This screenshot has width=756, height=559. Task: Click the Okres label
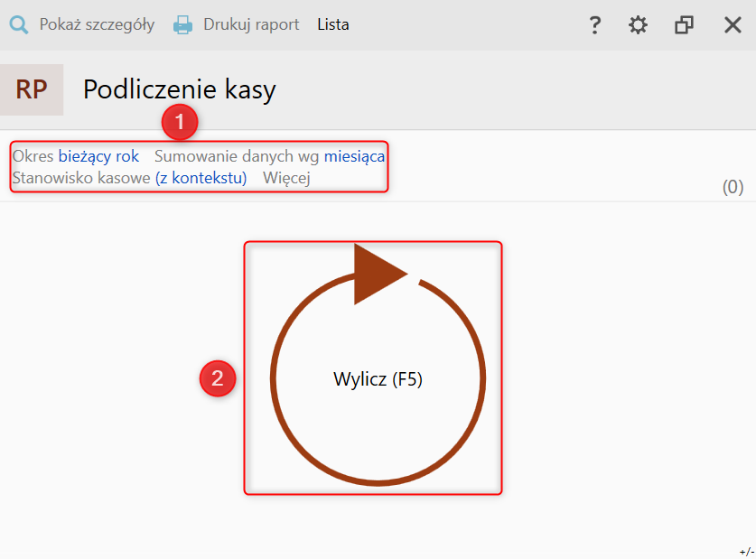pos(33,156)
